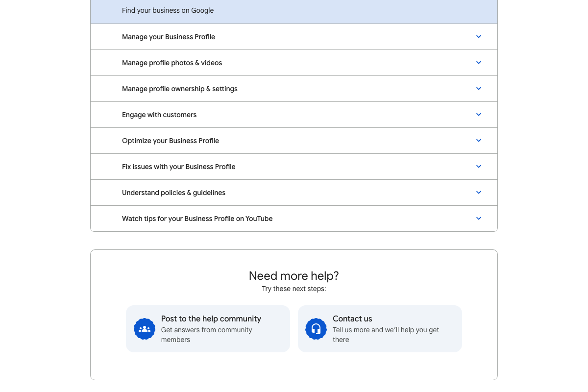Image resolution: width=588 pixels, height=392 pixels.
Task: Select Understand policies & guidelines title
Action: point(174,193)
